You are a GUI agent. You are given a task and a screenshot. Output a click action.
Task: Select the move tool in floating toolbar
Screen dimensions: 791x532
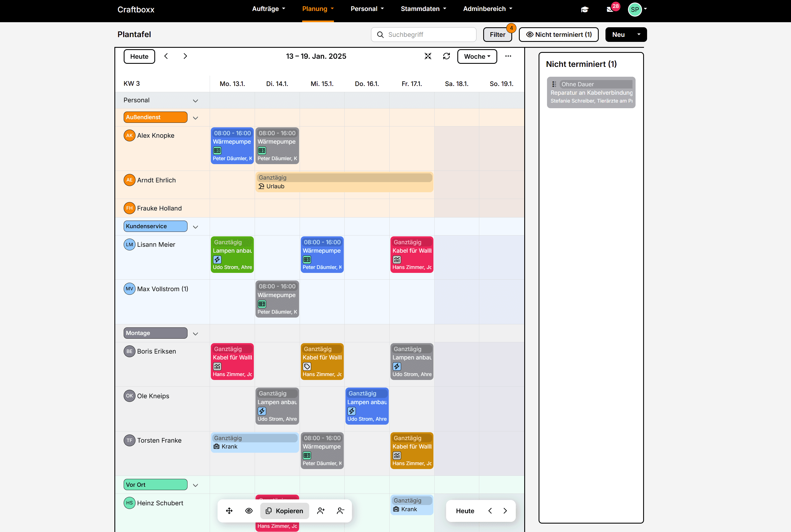[x=229, y=511]
